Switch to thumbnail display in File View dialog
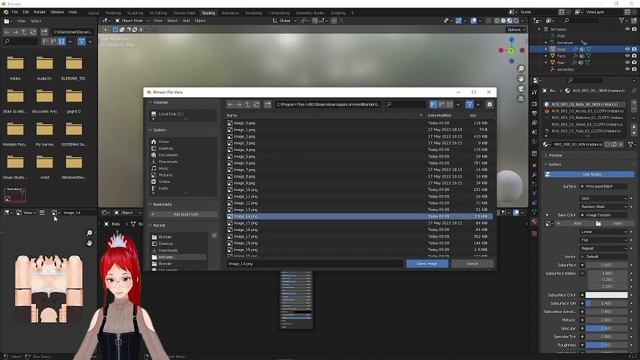This screenshot has height=360, width=640. 449,104
